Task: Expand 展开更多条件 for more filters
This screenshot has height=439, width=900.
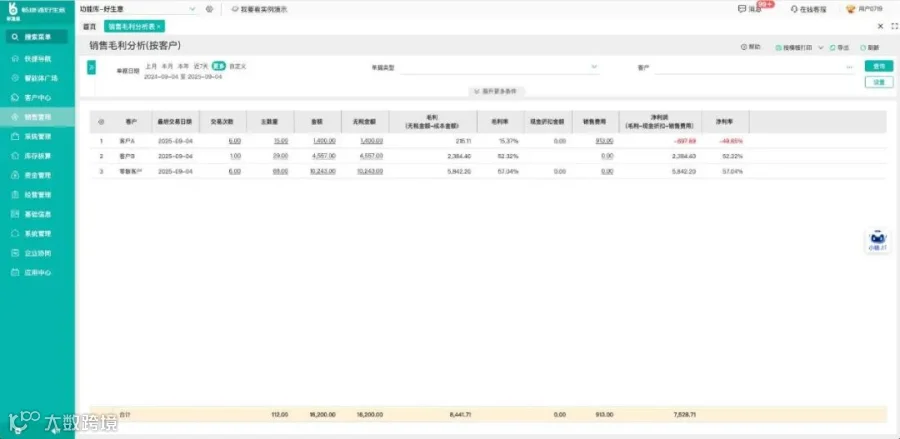Action: pos(495,91)
